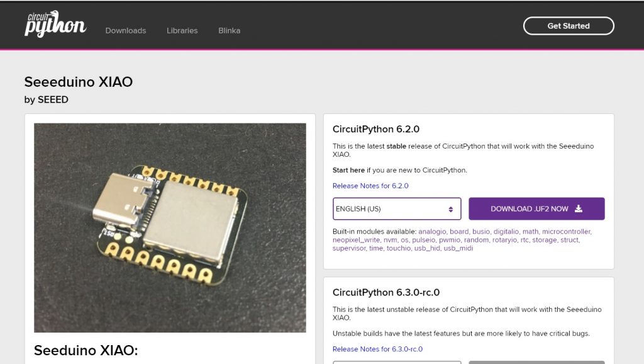This screenshot has width=644, height=364.
Task: Click the CircuitPython logo
Action: (x=55, y=25)
